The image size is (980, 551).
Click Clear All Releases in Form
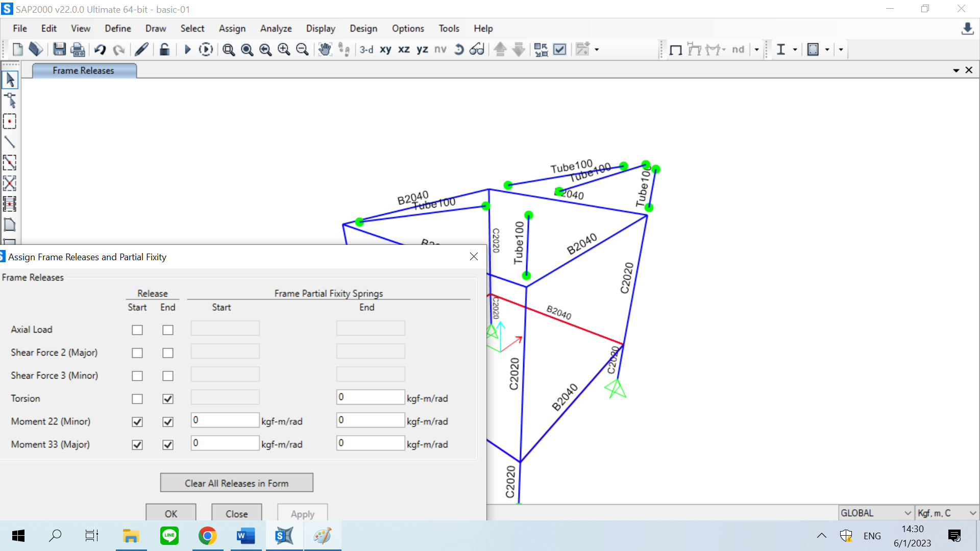click(x=236, y=483)
